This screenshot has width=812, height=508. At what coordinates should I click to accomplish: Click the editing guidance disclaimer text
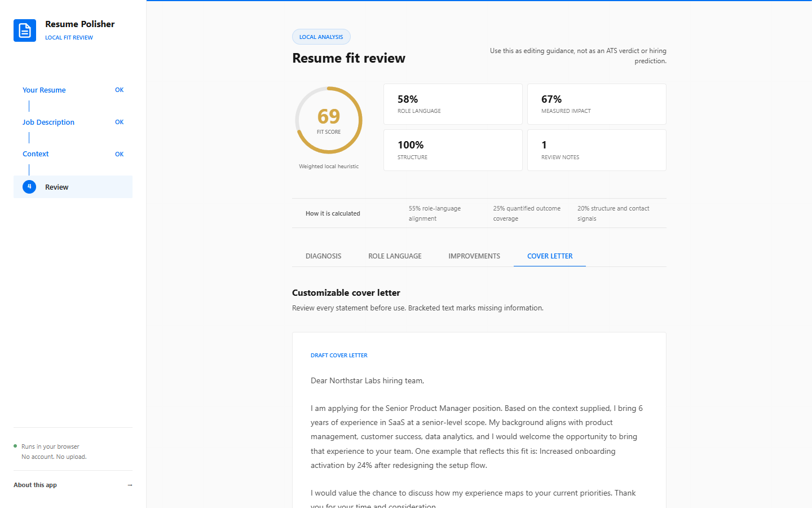coord(578,56)
